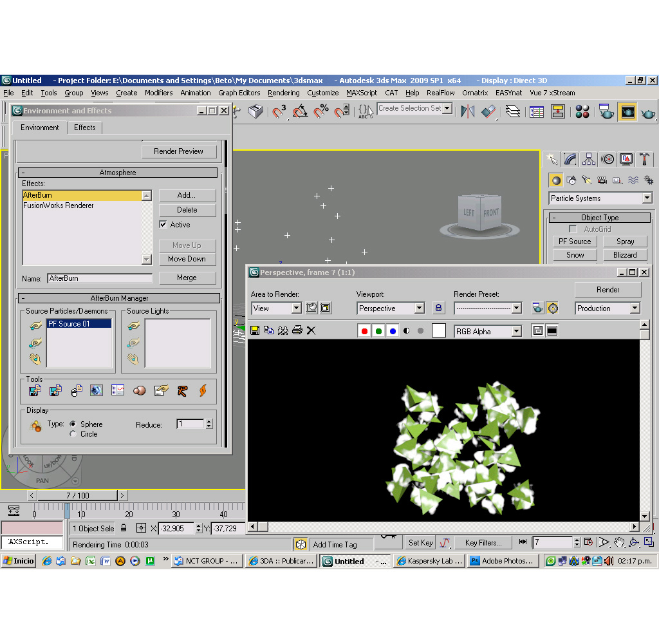
Task: Select the Circle display type radio
Action: coord(73,433)
